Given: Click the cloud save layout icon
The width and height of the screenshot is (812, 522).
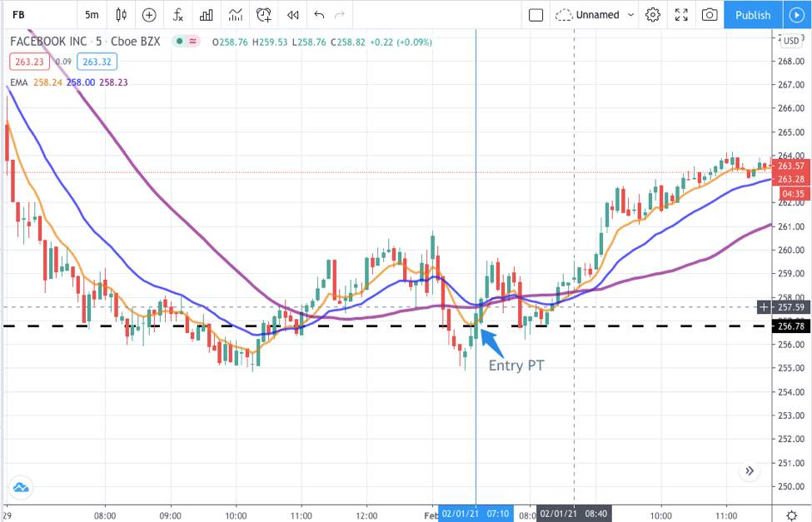Looking at the screenshot, I should coord(564,15).
